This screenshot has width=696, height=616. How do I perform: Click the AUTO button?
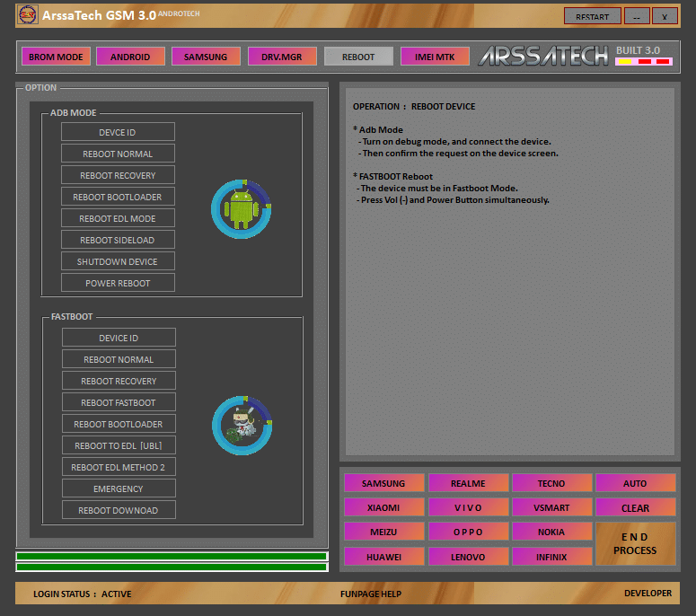pos(636,483)
